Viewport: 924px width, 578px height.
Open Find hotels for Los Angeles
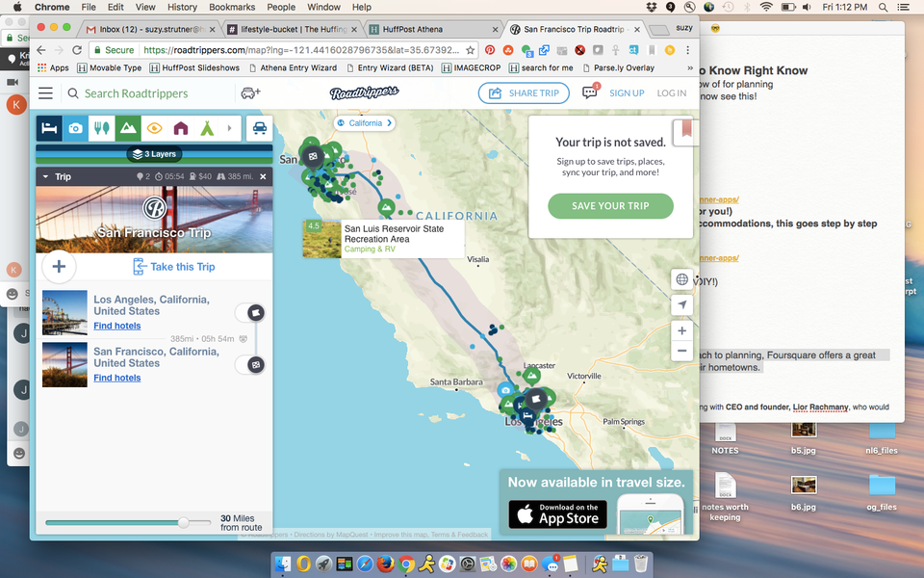click(x=117, y=326)
